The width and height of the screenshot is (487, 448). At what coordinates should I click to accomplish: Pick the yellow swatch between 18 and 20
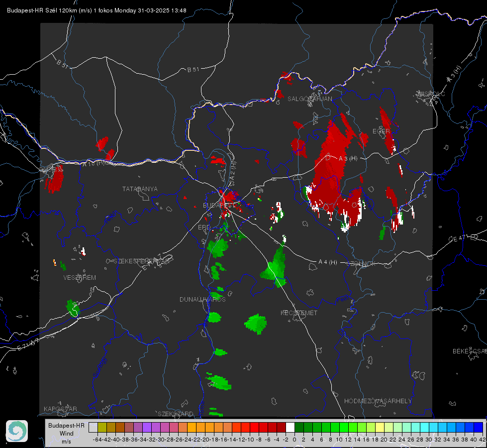coord(380,427)
